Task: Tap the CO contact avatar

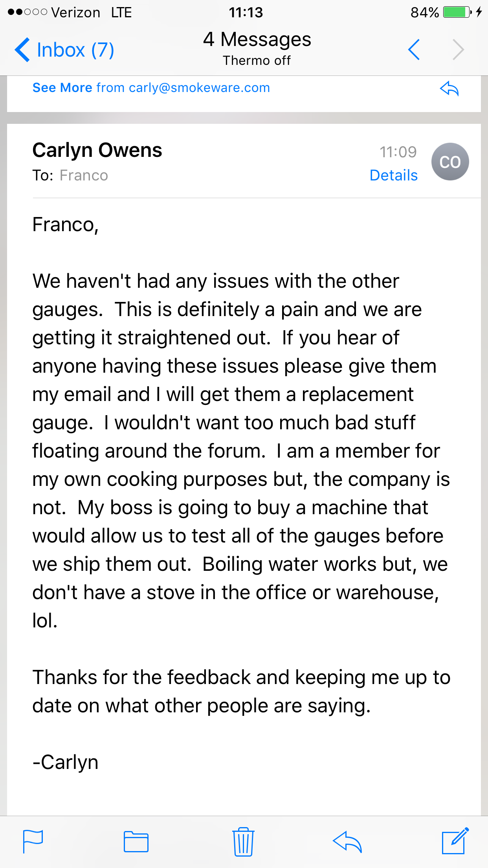Action: click(x=450, y=162)
